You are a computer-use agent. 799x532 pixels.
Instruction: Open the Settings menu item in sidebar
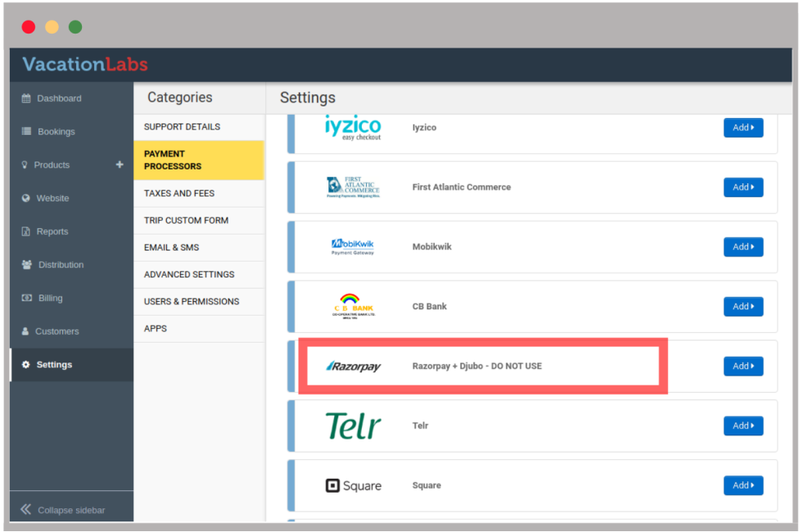coord(54,365)
